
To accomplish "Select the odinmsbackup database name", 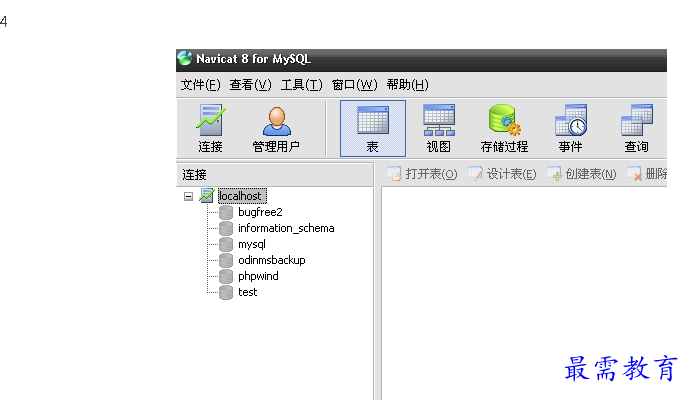I will 272,260.
